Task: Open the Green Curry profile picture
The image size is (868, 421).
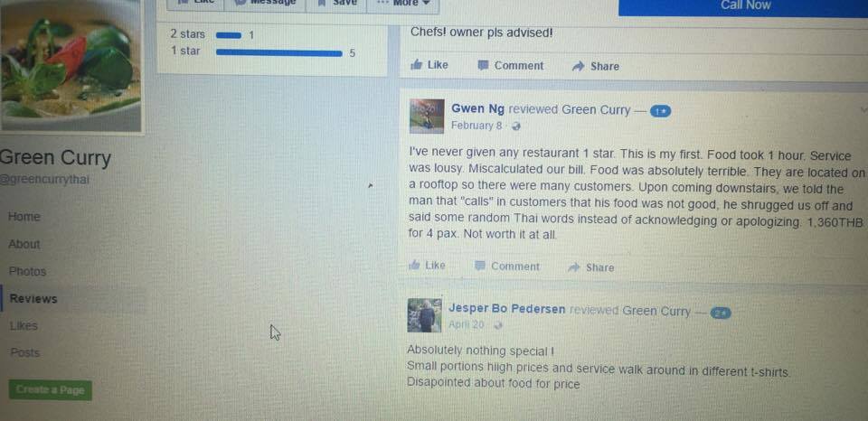Action: [71, 65]
